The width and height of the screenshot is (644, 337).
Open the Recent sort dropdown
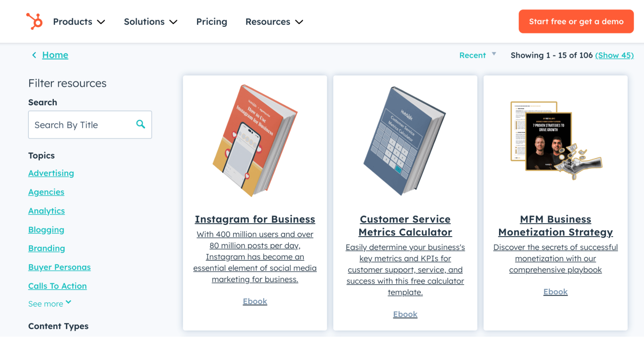(477, 55)
